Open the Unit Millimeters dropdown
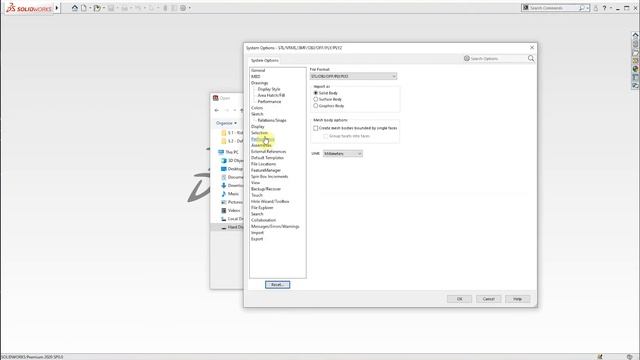The height and width of the screenshot is (360, 640). tap(343, 153)
